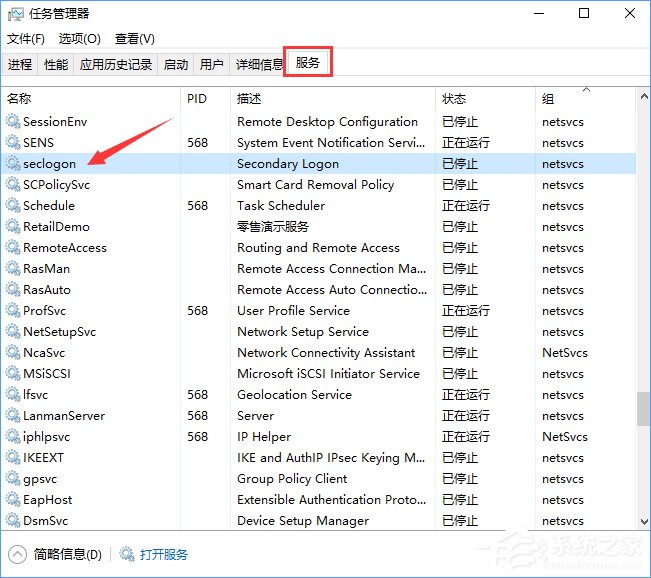This screenshot has height=578, width=651.
Task: Click the Task Manager title bar icon
Action: 16,14
